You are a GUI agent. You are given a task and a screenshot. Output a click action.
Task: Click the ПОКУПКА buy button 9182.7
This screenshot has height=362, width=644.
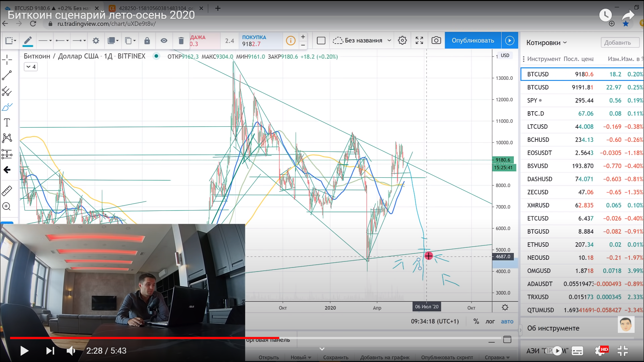[x=260, y=41]
